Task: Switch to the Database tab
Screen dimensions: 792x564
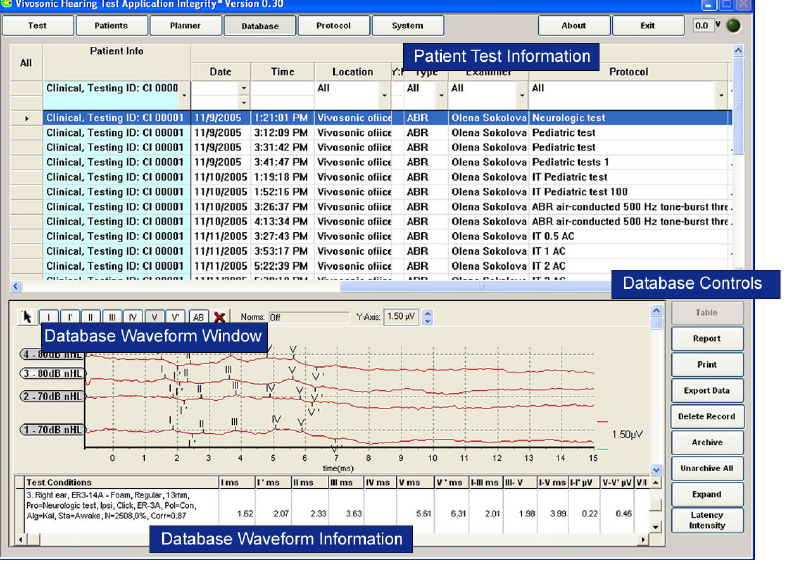Action: (x=260, y=25)
